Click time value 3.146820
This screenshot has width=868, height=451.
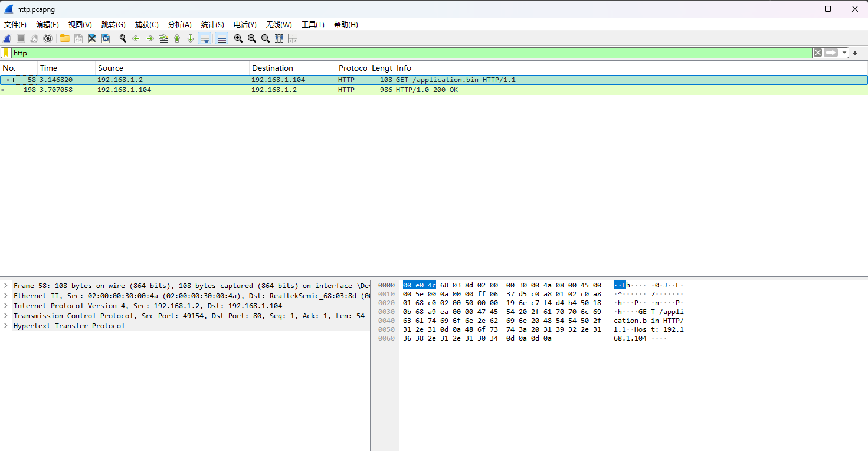[x=56, y=80]
